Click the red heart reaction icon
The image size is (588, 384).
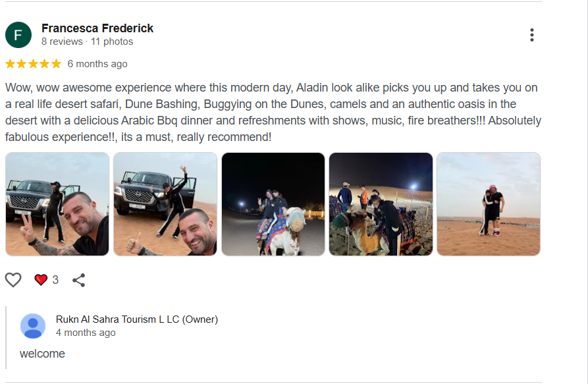41,280
